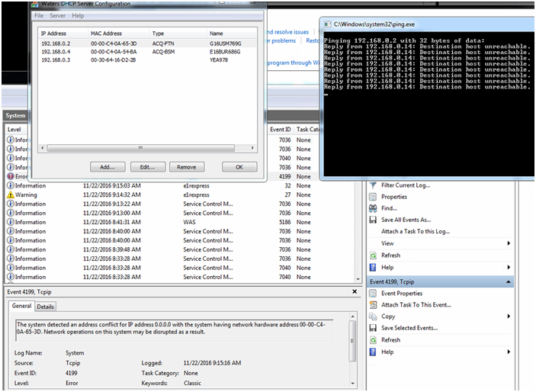Switch to the Details tab of event

pos(46,307)
